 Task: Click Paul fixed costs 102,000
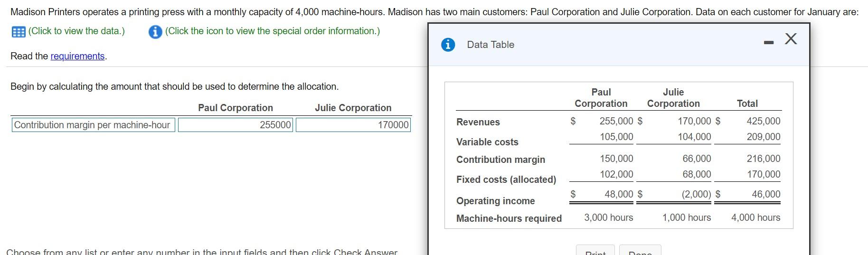pyautogui.click(x=616, y=174)
